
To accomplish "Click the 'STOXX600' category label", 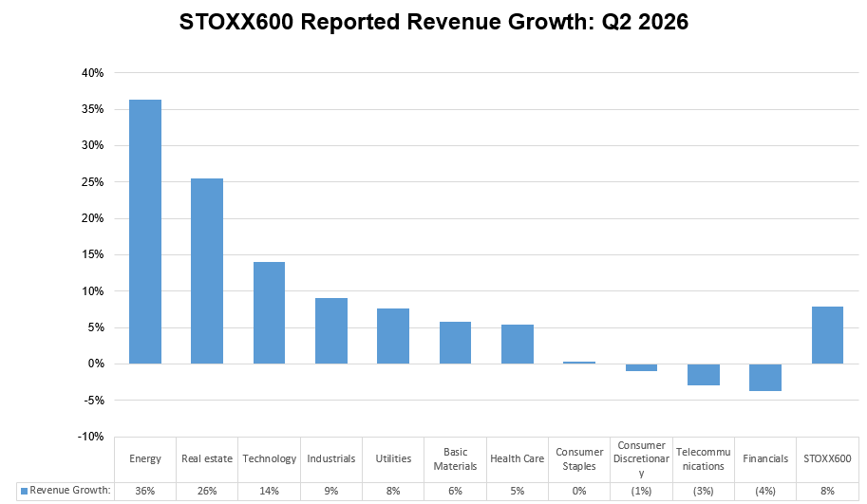I will tap(827, 458).
